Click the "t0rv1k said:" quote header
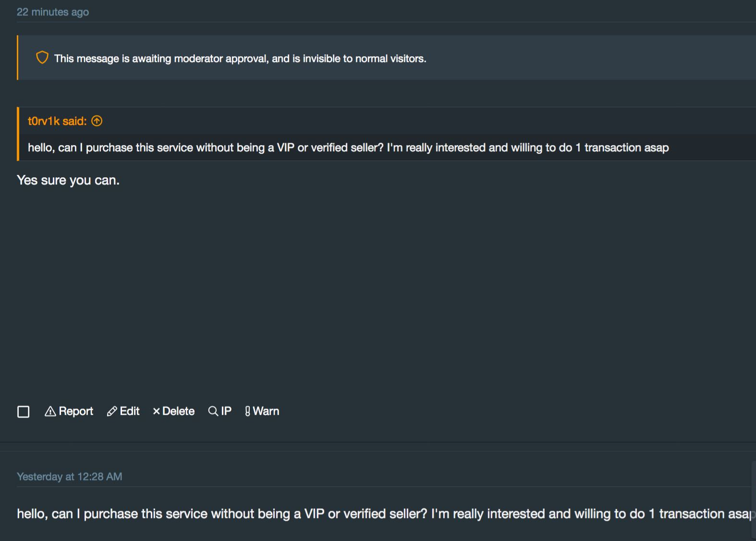756x541 pixels. click(57, 121)
